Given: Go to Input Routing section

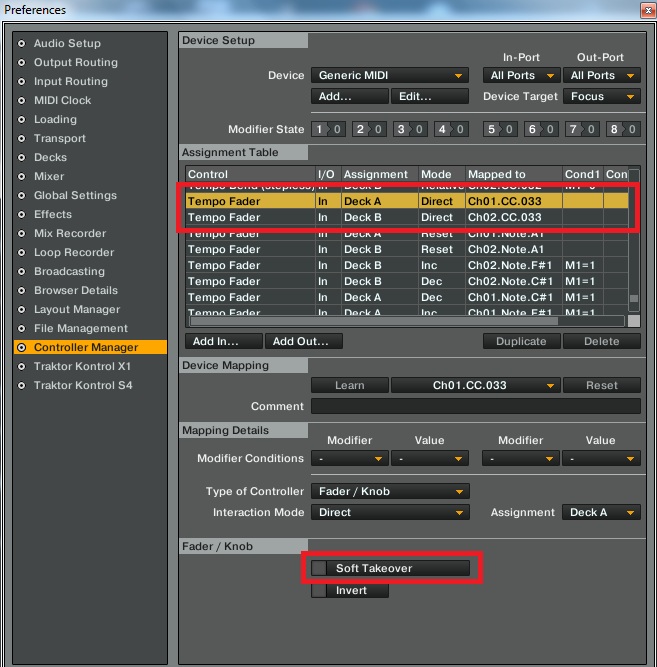Looking at the screenshot, I should click(x=71, y=81).
